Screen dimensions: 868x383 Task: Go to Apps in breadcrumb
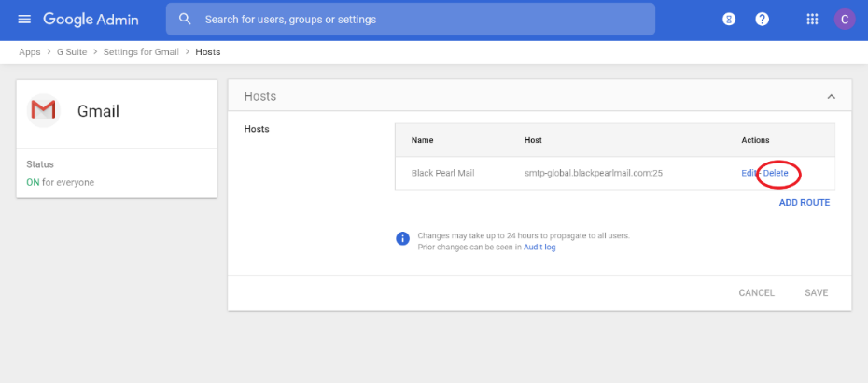point(30,52)
